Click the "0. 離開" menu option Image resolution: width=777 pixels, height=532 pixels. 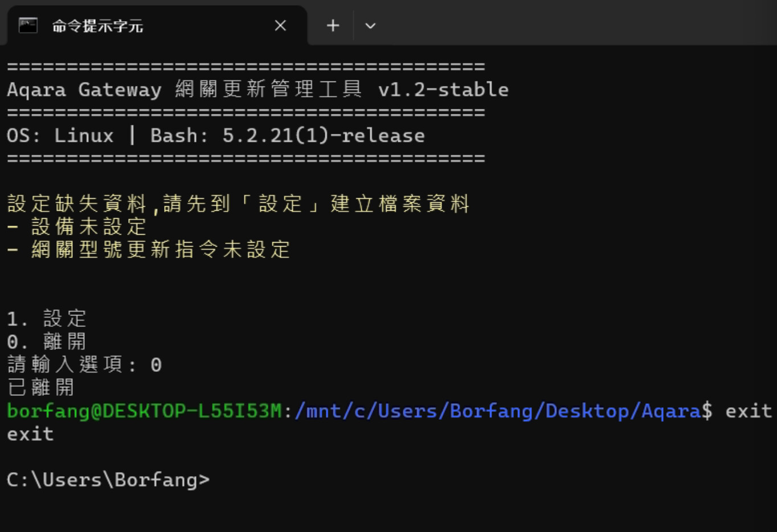tap(47, 342)
